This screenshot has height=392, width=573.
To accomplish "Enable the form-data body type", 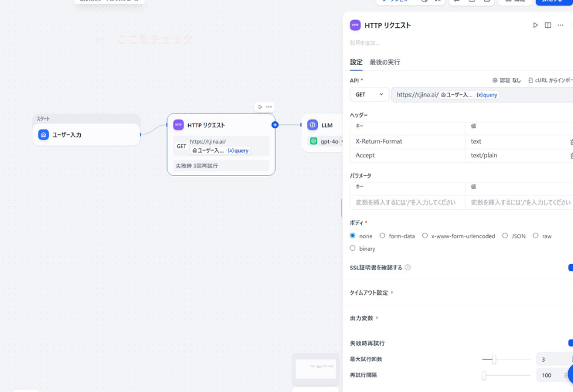I will point(382,236).
